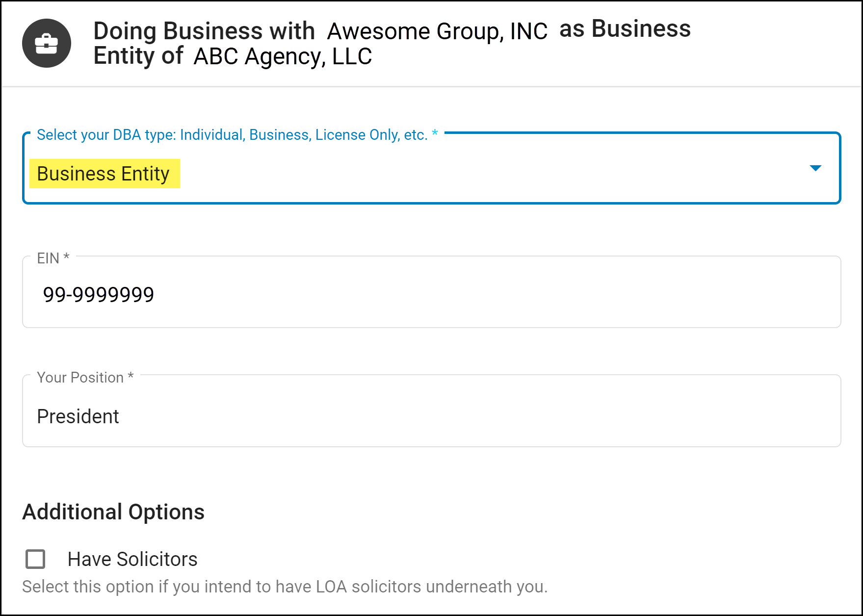This screenshot has height=616, width=863.
Task: Click the Your Position field label
Action: tap(85, 377)
